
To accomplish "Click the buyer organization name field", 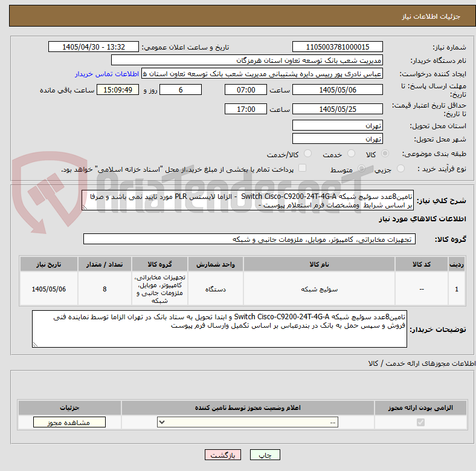I will (x=247, y=60).
